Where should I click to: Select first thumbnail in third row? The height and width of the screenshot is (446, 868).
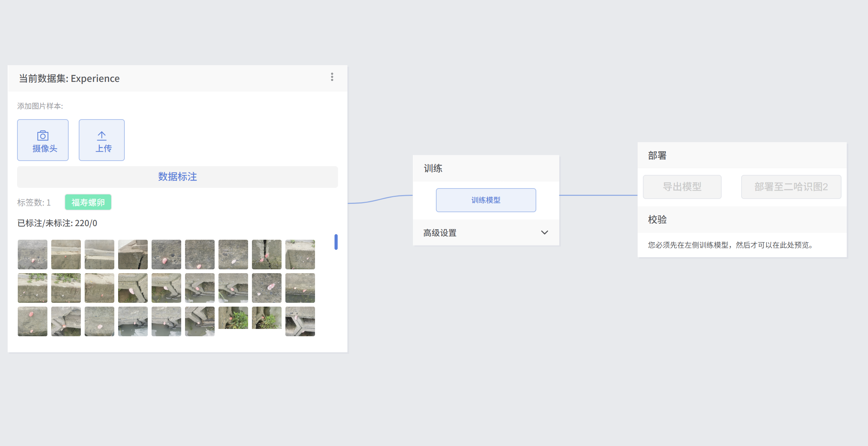[x=32, y=321]
